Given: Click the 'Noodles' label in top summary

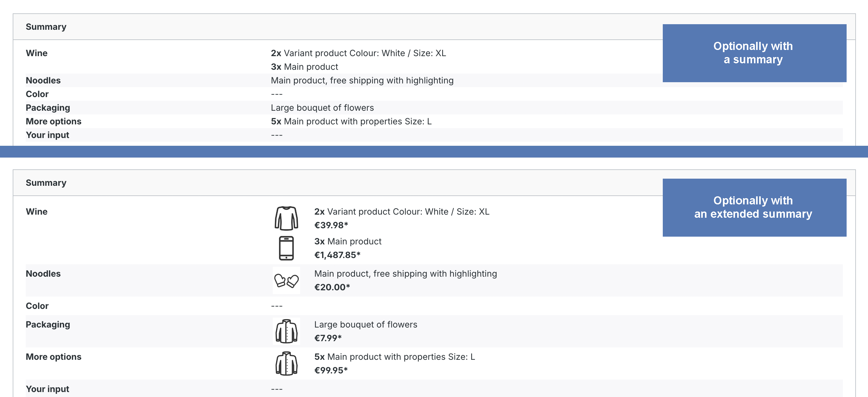Looking at the screenshot, I should click(x=43, y=81).
